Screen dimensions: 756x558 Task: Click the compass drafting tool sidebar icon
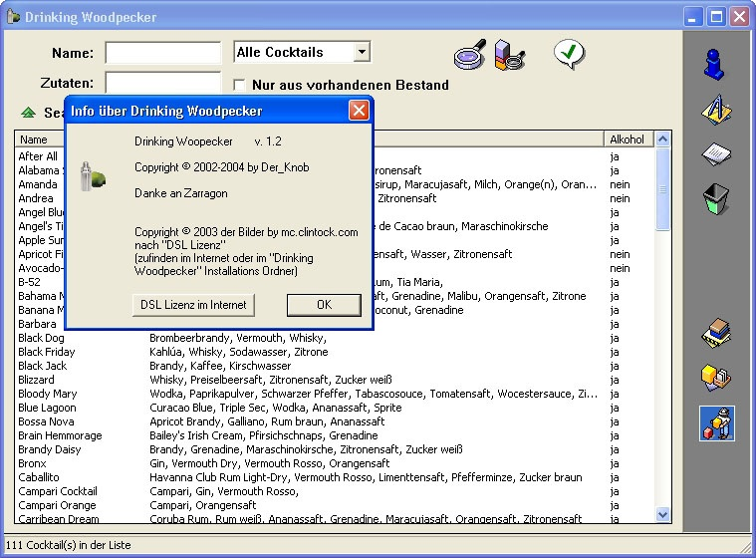pos(716,110)
